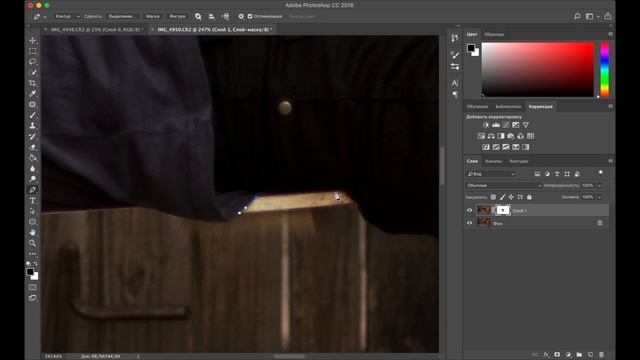Add a Color Balance adjustment
Image resolution: width=640 pixels, height=360 pixels.
(x=491, y=136)
